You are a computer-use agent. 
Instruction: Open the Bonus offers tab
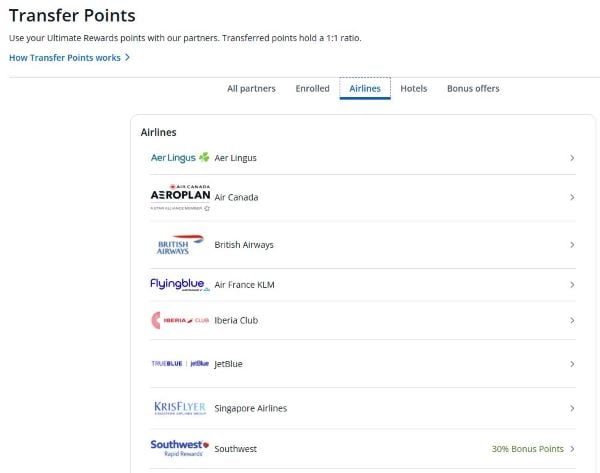point(473,88)
